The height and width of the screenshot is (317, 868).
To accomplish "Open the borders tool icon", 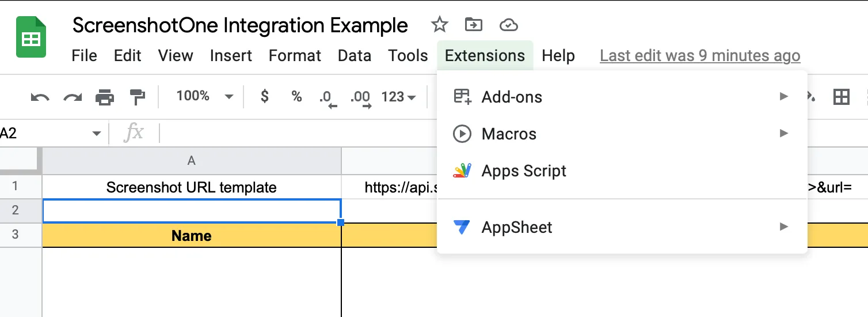I will [842, 97].
